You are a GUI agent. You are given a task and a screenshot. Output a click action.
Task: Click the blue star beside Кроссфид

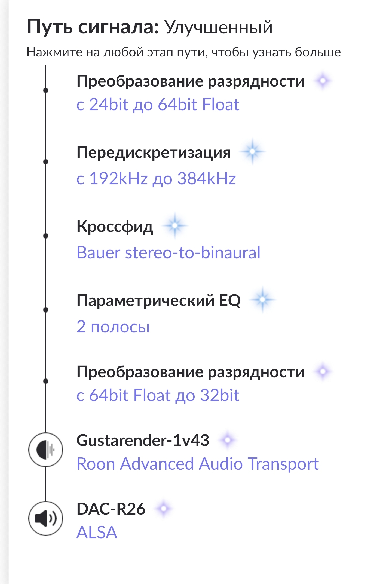pyautogui.click(x=175, y=225)
